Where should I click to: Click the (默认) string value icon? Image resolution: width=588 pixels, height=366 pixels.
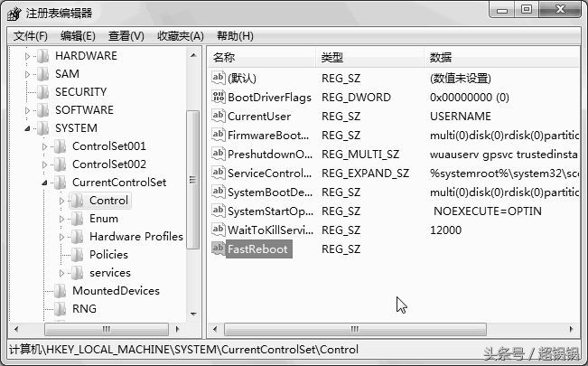tap(219, 78)
